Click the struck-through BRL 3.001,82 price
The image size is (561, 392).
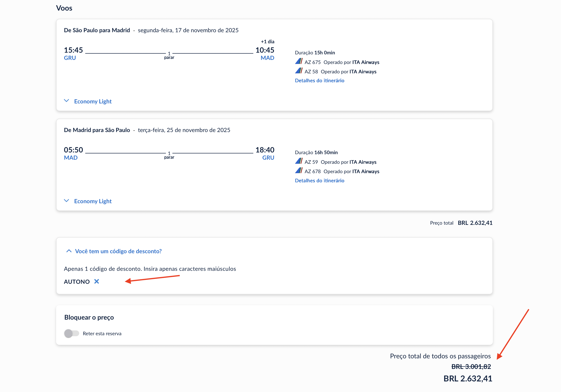click(x=471, y=367)
